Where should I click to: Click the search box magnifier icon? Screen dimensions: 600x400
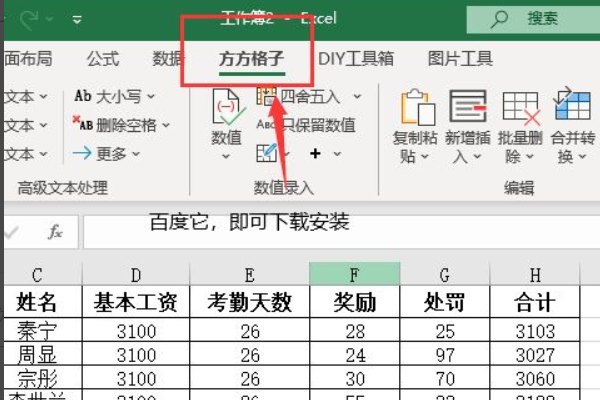point(499,19)
